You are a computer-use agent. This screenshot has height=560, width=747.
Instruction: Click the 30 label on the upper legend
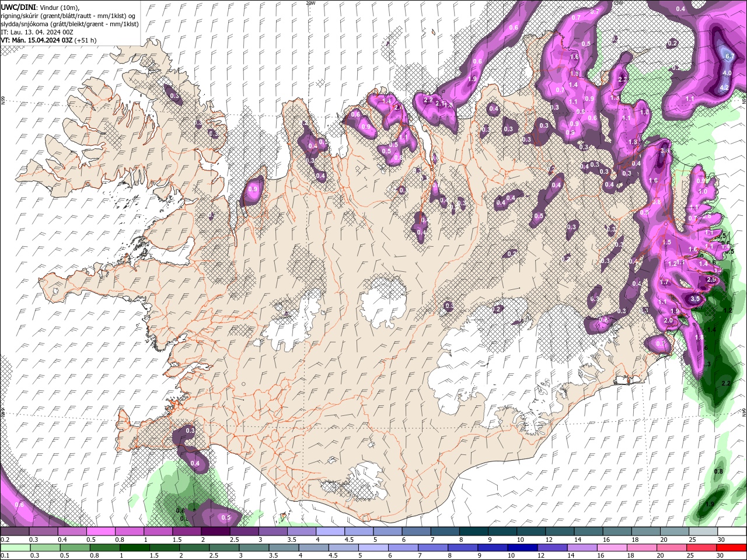722,540
